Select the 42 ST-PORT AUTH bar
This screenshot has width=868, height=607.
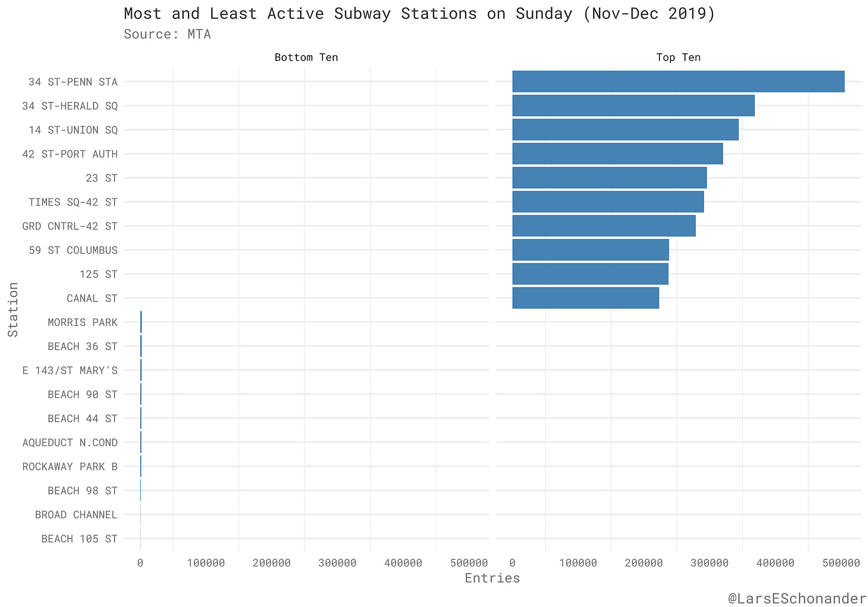click(617, 154)
